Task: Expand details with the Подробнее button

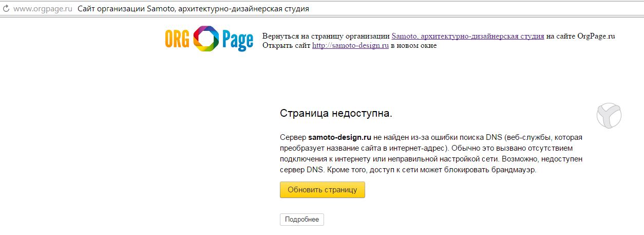Action: (x=302, y=220)
